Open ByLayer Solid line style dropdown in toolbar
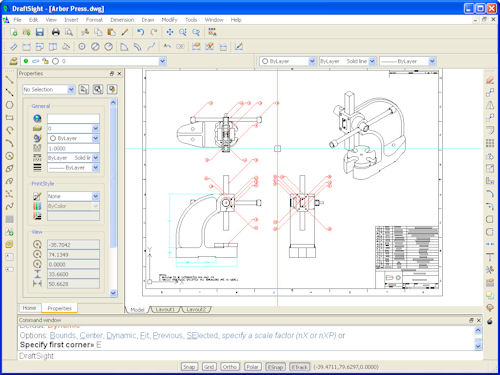 [x=372, y=61]
